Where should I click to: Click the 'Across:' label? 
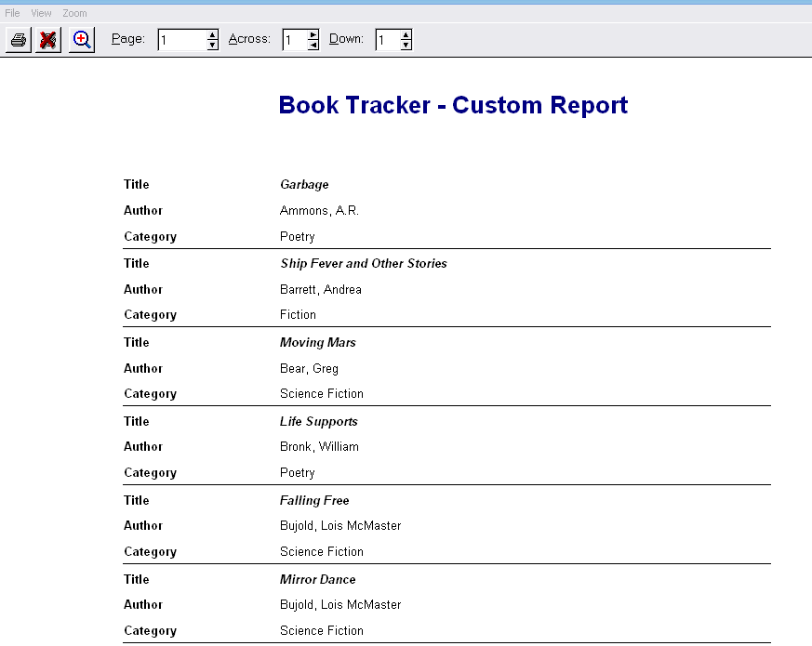coord(249,39)
